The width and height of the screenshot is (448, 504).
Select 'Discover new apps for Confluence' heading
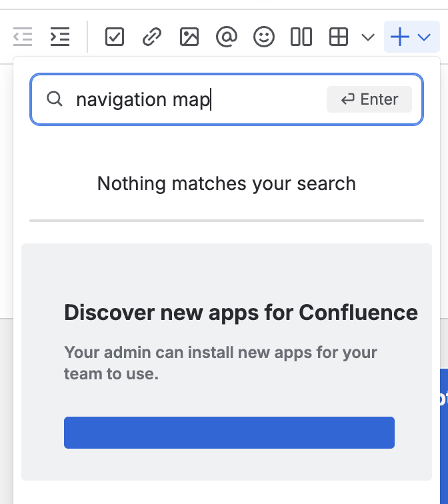tap(241, 313)
